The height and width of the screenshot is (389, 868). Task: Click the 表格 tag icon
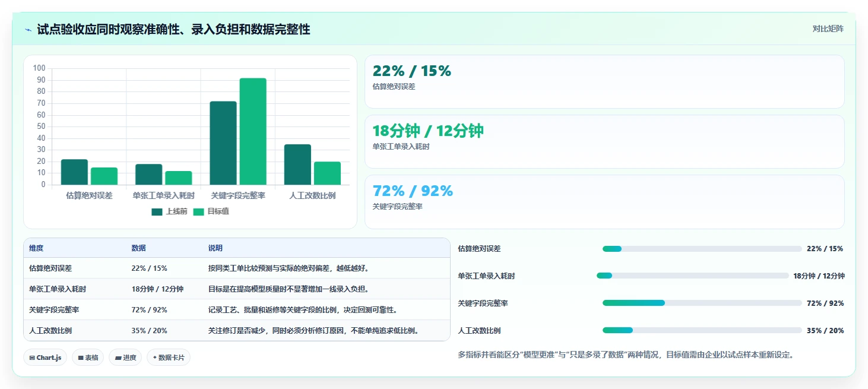81,358
